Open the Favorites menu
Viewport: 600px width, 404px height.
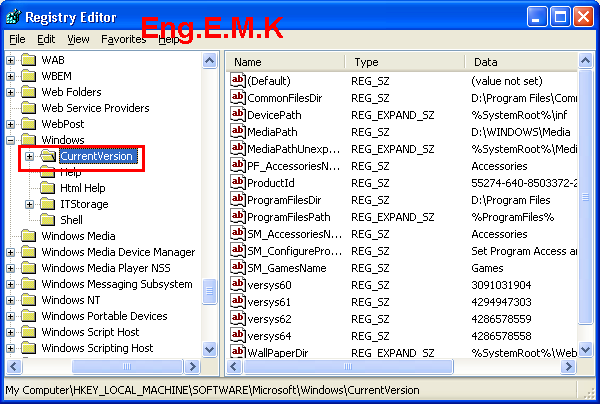tap(123, 39)
